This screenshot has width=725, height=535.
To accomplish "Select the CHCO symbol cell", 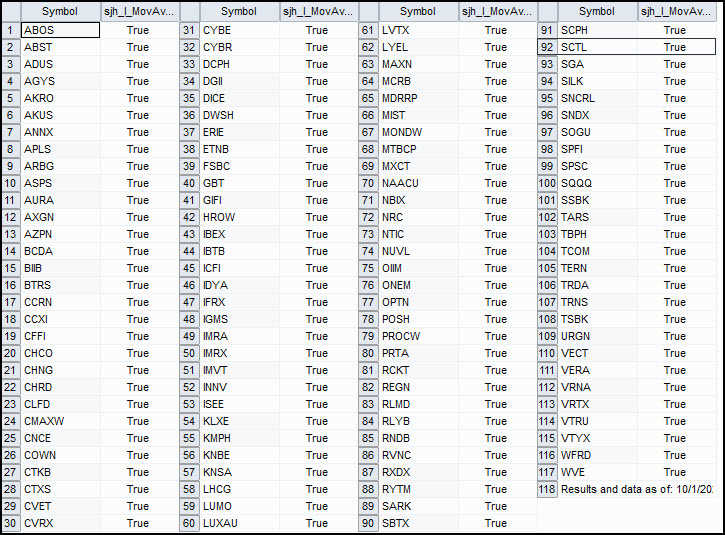I will 60,353.
